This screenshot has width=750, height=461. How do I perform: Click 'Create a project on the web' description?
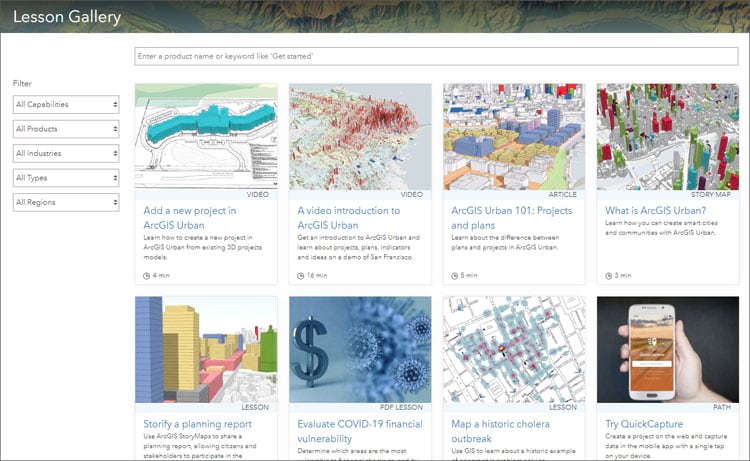coord(666,446)
